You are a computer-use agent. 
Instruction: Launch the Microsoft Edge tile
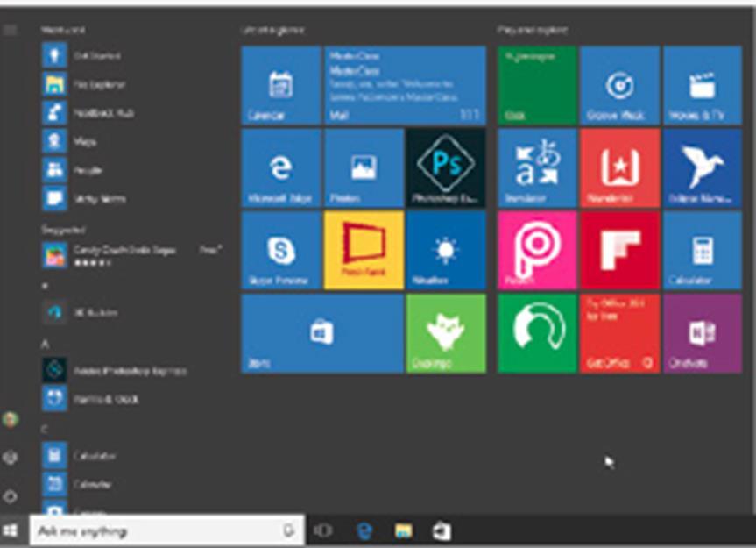point(281,167)
